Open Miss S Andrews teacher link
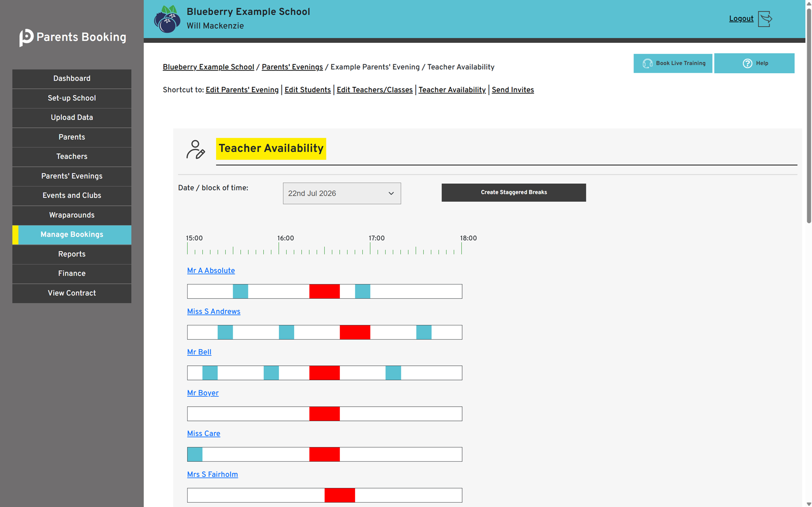 click(214, 312)
